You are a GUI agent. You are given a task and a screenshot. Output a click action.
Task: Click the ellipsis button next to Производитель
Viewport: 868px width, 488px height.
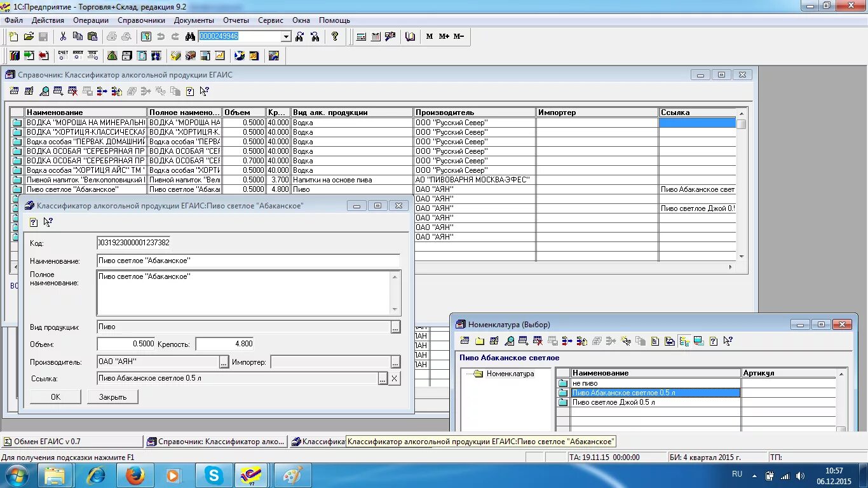point(224,362)
